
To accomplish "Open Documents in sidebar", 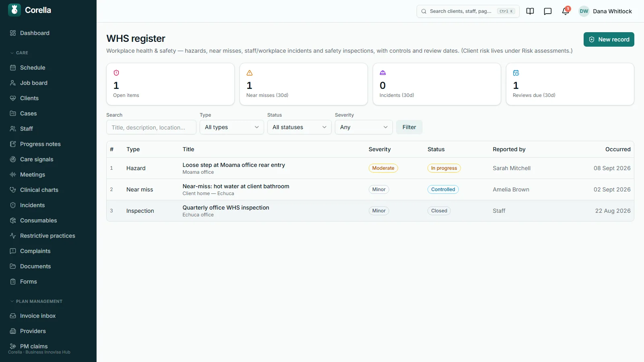I will [x=48, y=266].
